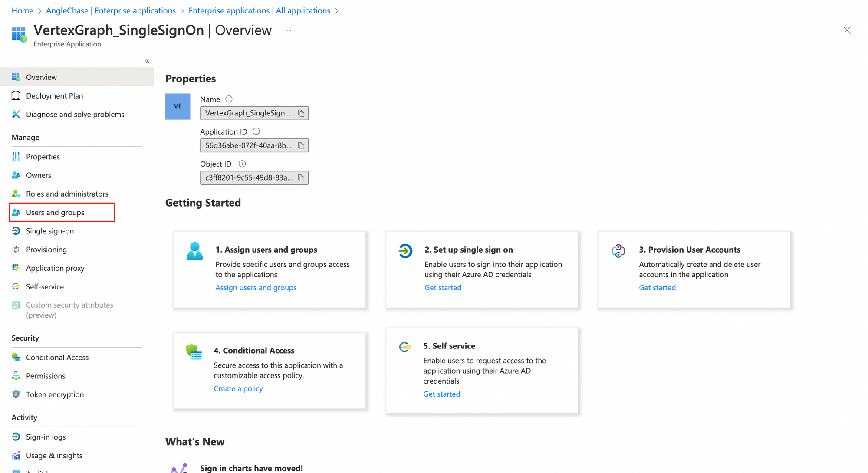The width and height of the screenshot is (868, 473).
Task: Click the Conditional Access shield icon in sidebar
Action: pos(16,357)
